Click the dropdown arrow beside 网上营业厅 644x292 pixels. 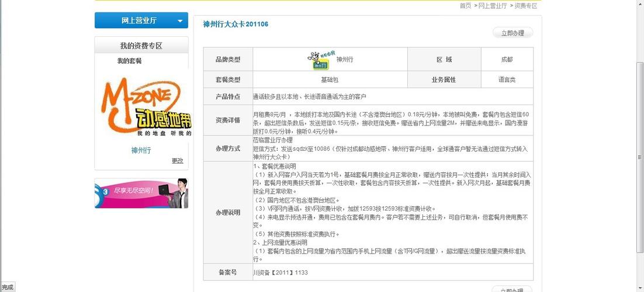coord(180,21)
